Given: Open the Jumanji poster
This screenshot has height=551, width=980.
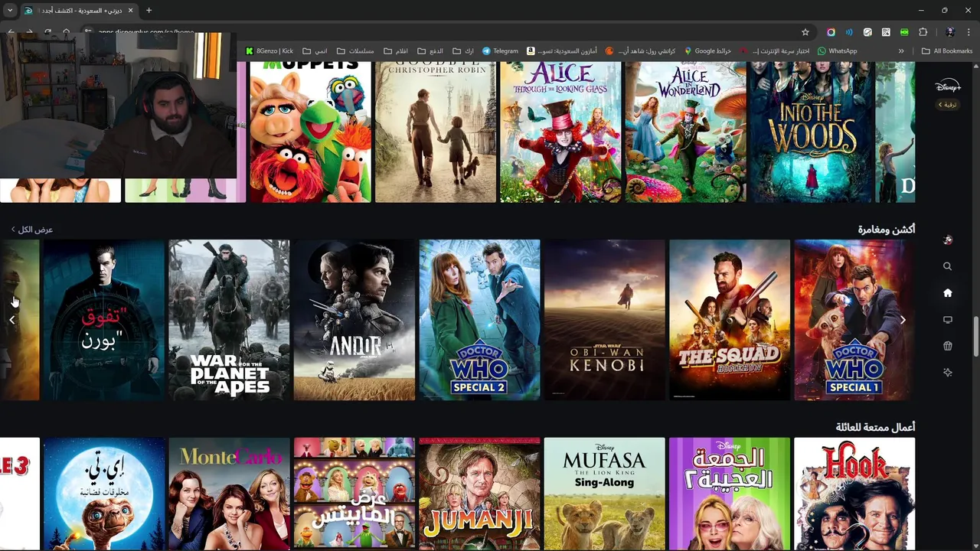Looking at the screenshot, I should tap(479, 494).
